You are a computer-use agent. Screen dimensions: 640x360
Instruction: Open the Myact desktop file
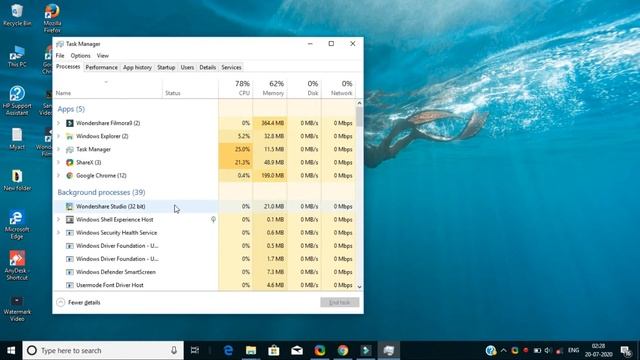[x=17, y=139]
